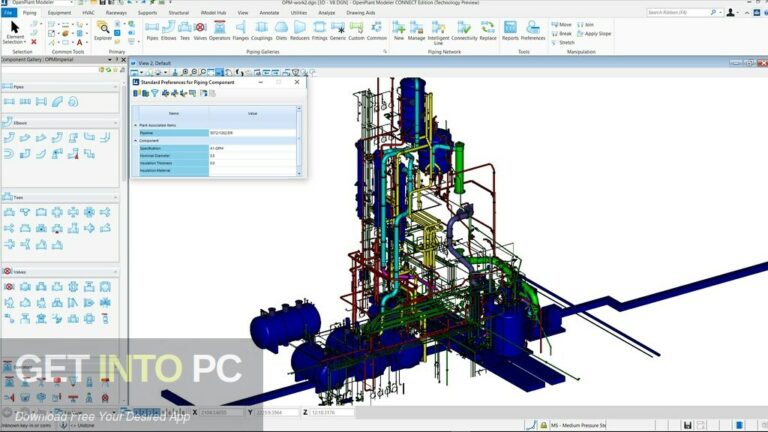Open the Component Gallery panel options dropdown
768x432 pixels.
point(110,60)
